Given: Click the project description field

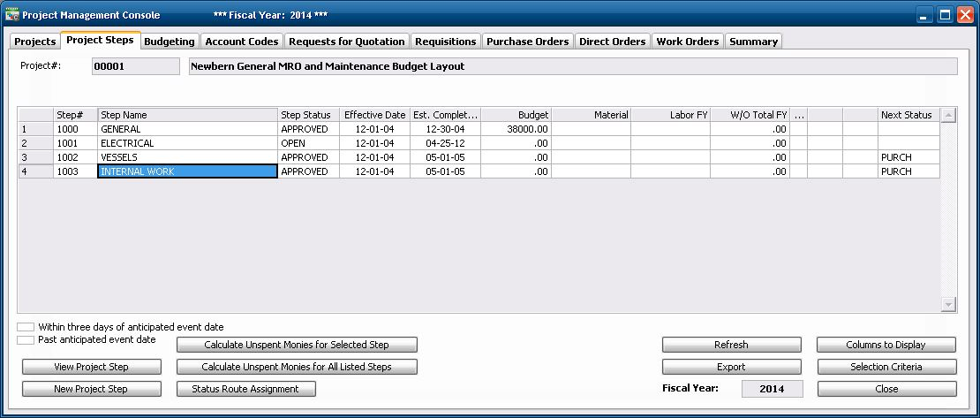Looking at the screenshot, I should [x=572, y=66].
